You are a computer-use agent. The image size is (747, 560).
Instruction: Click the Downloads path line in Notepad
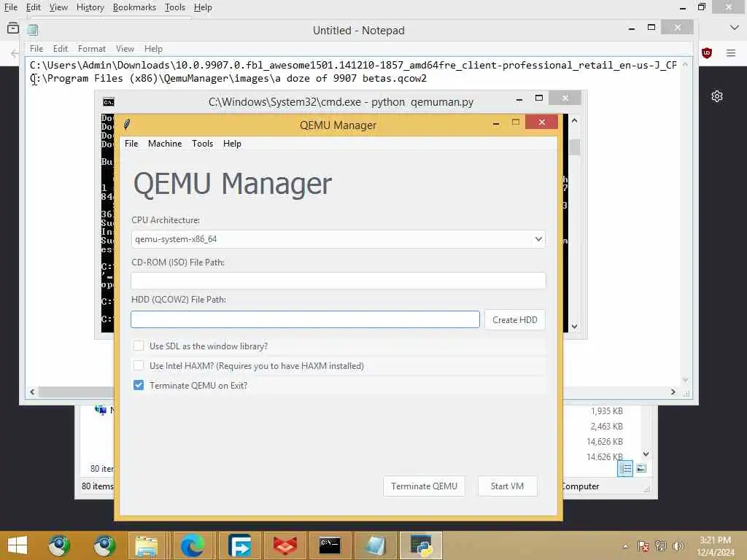pos(353,65)
